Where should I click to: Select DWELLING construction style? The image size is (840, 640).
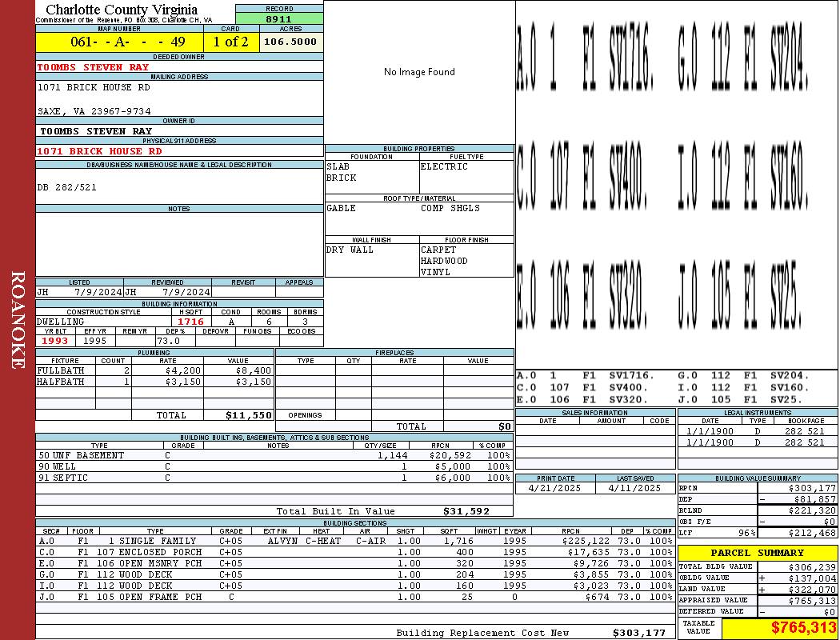point(61,322)
